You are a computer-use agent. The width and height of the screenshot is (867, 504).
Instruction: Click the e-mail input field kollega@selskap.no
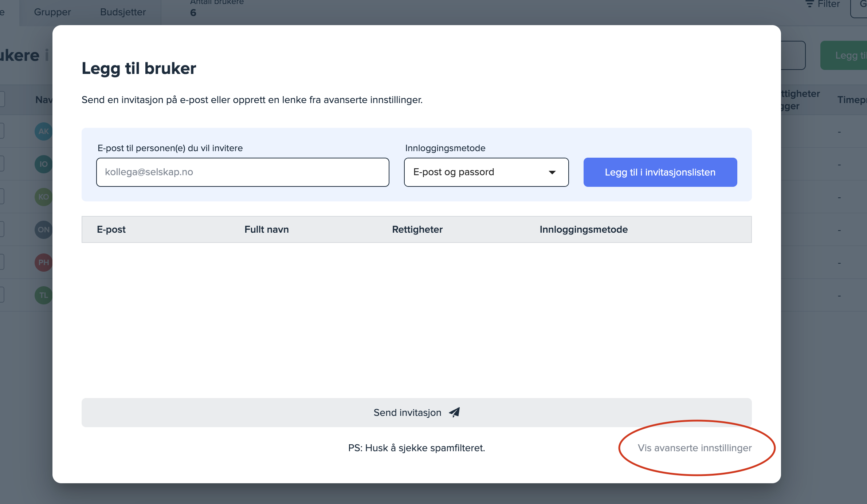(243, 172)
